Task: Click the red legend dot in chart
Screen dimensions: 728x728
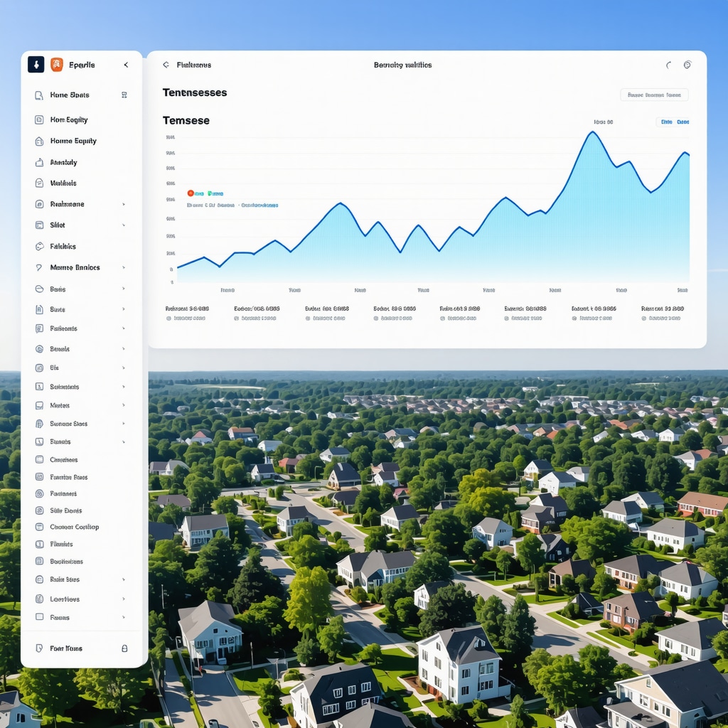Action: [191, 193]
